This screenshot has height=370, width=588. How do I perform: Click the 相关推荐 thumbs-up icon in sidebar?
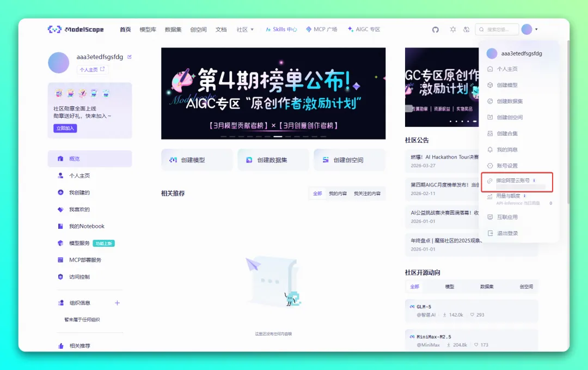[61, 345]
